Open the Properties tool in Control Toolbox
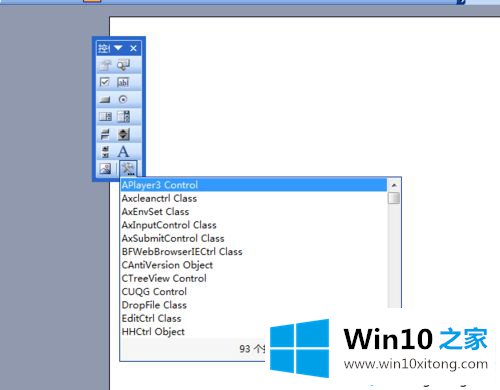The width and height of the screenshot is (500, 390). (105, 65)
